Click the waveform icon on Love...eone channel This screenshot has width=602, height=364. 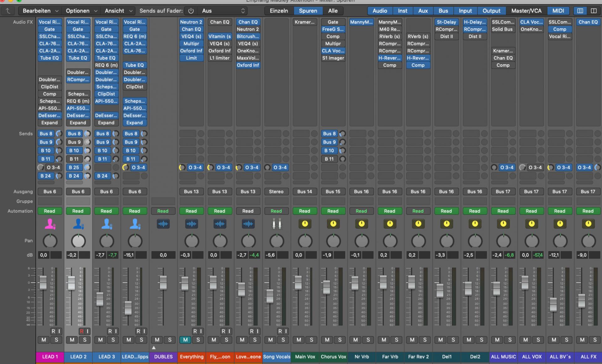click(248, 224)
